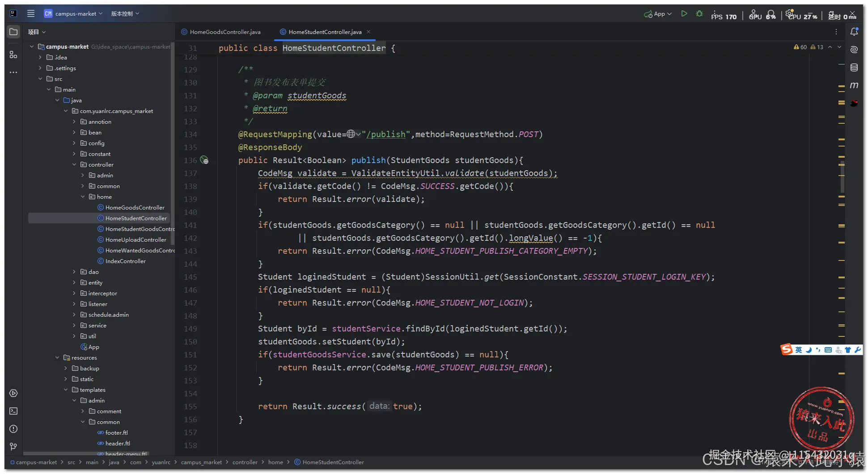Open the App run configuration dropdown
This screenshot has height=474, width=868.
tap(658, 14)
